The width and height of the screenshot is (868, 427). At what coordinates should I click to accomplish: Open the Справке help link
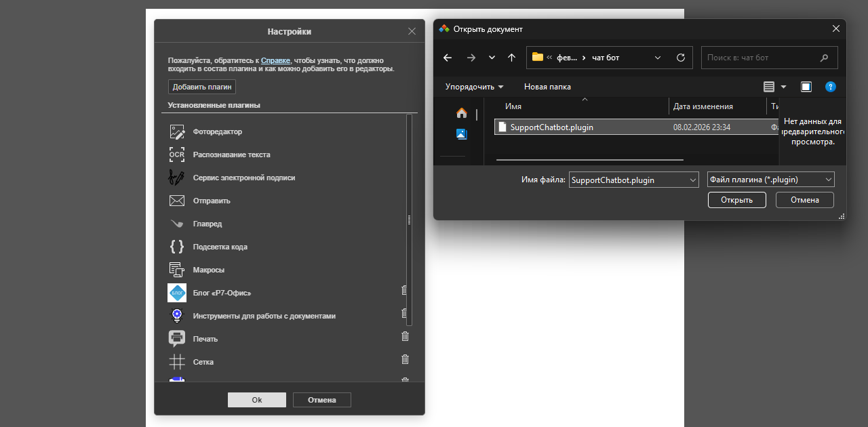pyautogui.click(x=275, y=60)
